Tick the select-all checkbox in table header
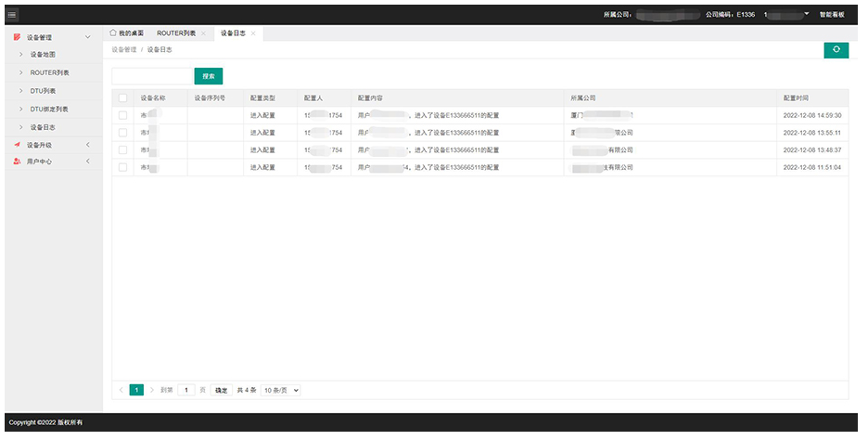This screenshot has width=868, height=440. [122, 97]
